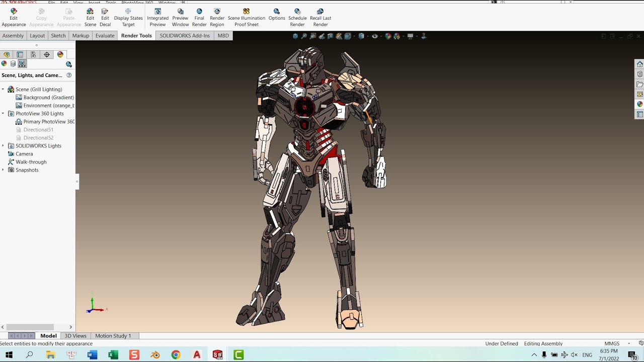Image resolution: width=644 pixels, height=362 pixels.
Task: Start the Integrated Preview
Action: click(x=157, y=18)
